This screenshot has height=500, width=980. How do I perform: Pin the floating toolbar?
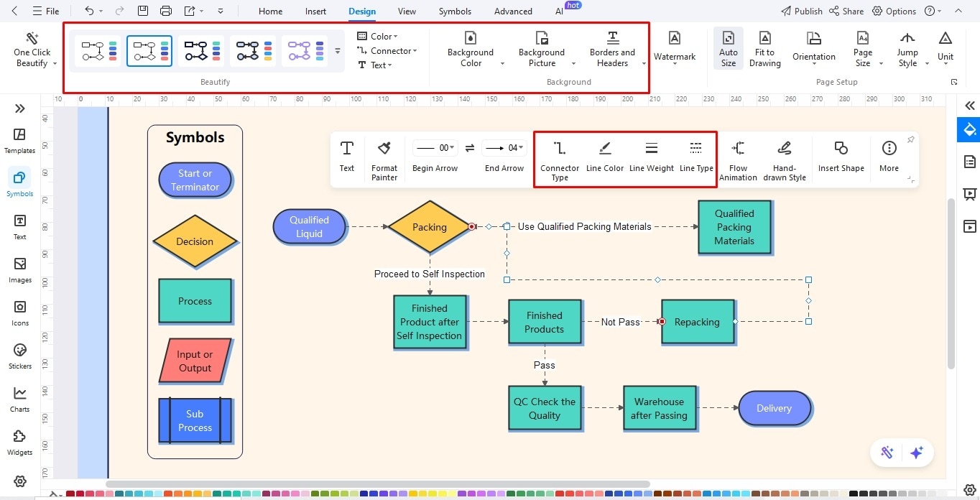click(x=910, y=139)
